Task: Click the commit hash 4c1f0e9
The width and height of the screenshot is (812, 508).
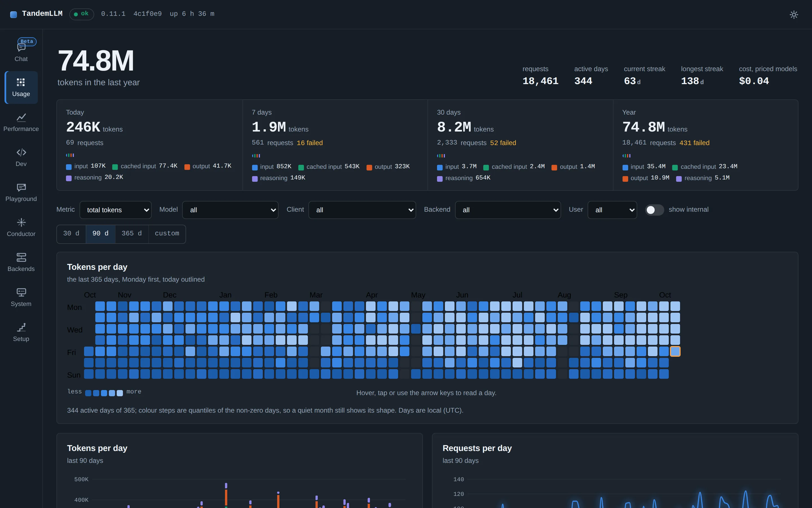Action: coord(147,14)
